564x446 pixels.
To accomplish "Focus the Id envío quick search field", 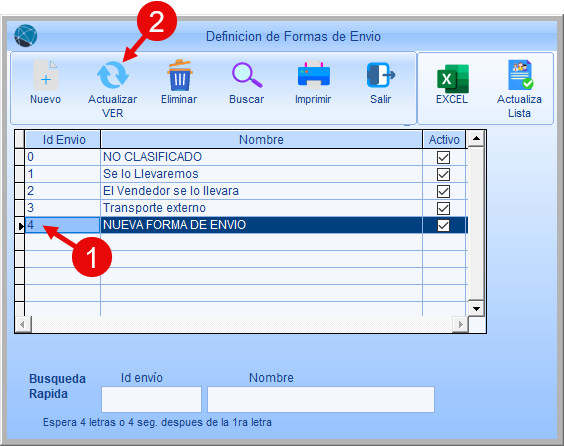I will click(x=151, y=399).
